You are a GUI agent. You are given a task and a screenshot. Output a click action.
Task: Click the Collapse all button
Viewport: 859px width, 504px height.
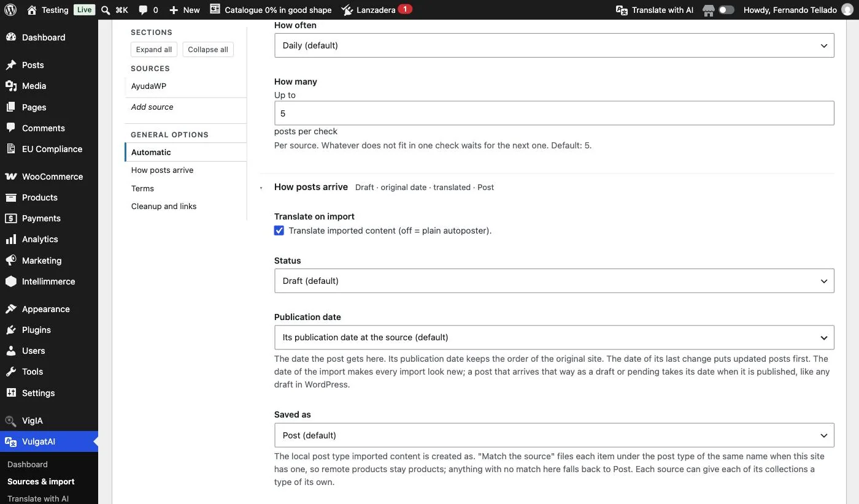click(208, 50)
